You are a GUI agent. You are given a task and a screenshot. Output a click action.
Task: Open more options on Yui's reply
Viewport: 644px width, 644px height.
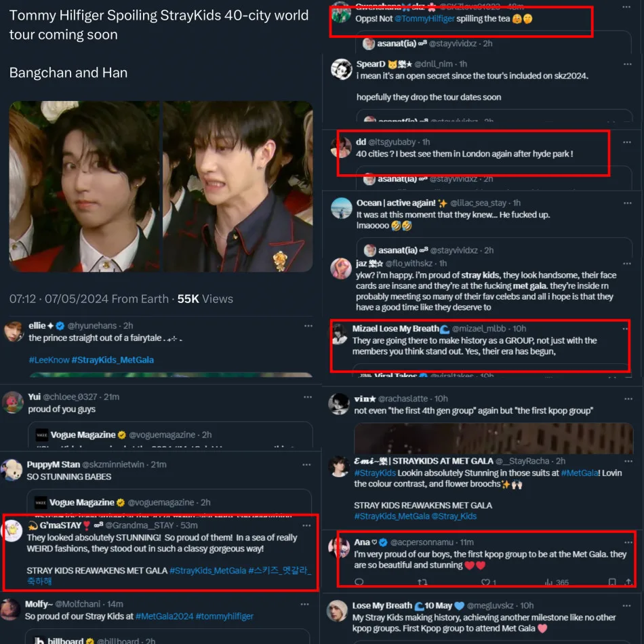pyautogui.click(x=308, y=397)
